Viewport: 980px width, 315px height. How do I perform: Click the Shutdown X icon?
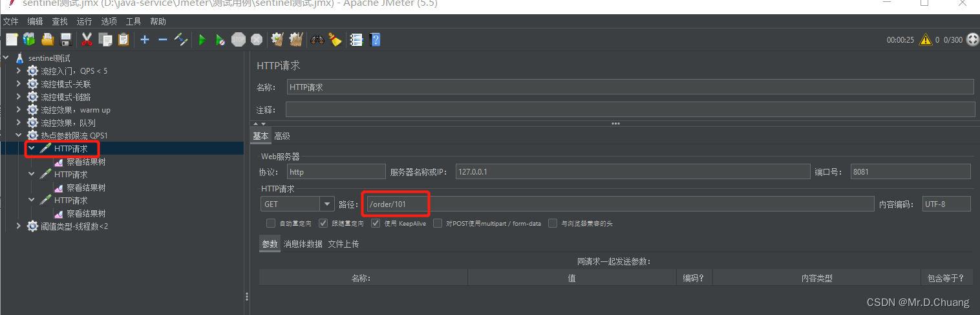coord(257,39)
